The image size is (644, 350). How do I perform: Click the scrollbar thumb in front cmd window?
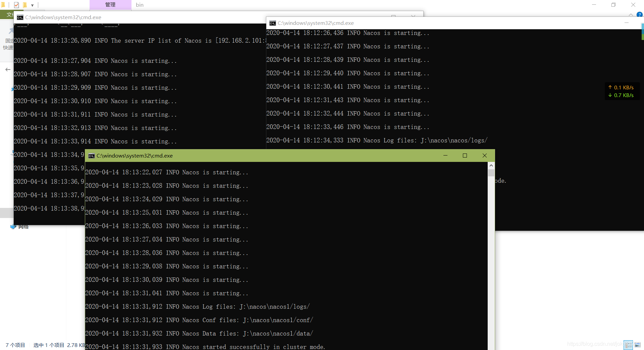pyautogui.click(x=491, y=173)
